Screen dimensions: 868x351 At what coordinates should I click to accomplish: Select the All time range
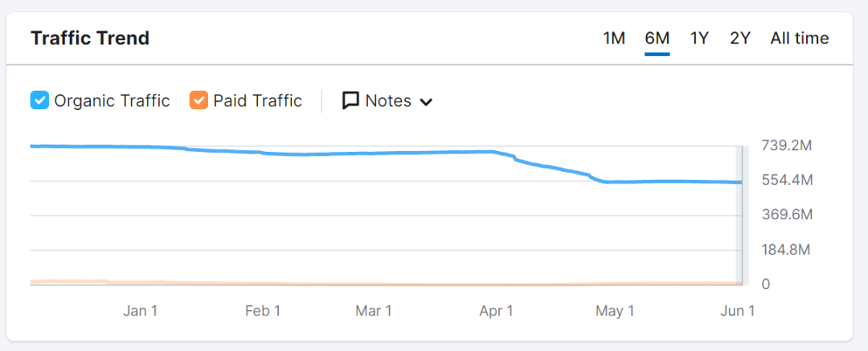pos(799,39)
